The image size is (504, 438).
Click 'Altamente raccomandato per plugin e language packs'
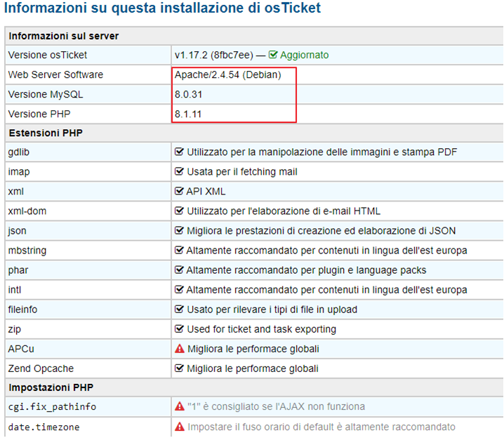coord(306,270)
